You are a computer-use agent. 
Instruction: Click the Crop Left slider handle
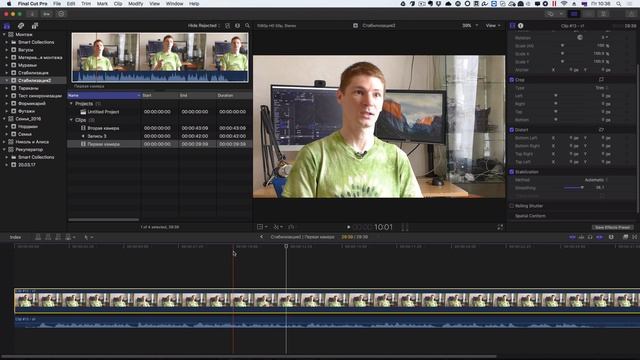tap(556, 96)
